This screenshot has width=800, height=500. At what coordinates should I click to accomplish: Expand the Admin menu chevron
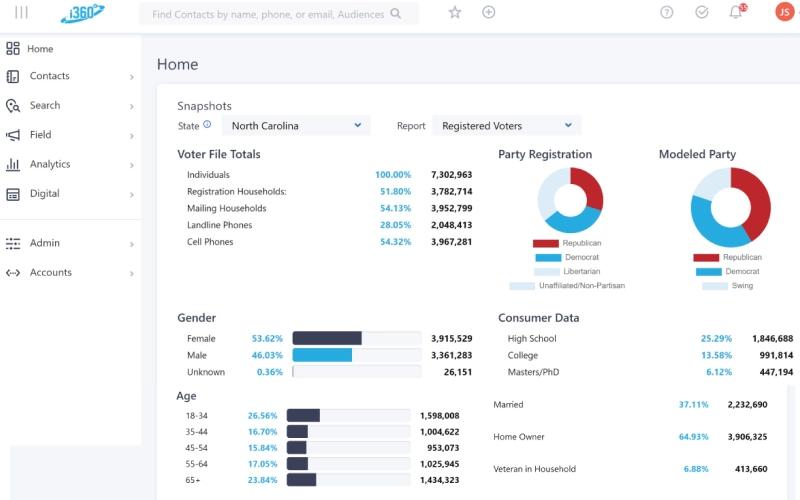(132, 244)
